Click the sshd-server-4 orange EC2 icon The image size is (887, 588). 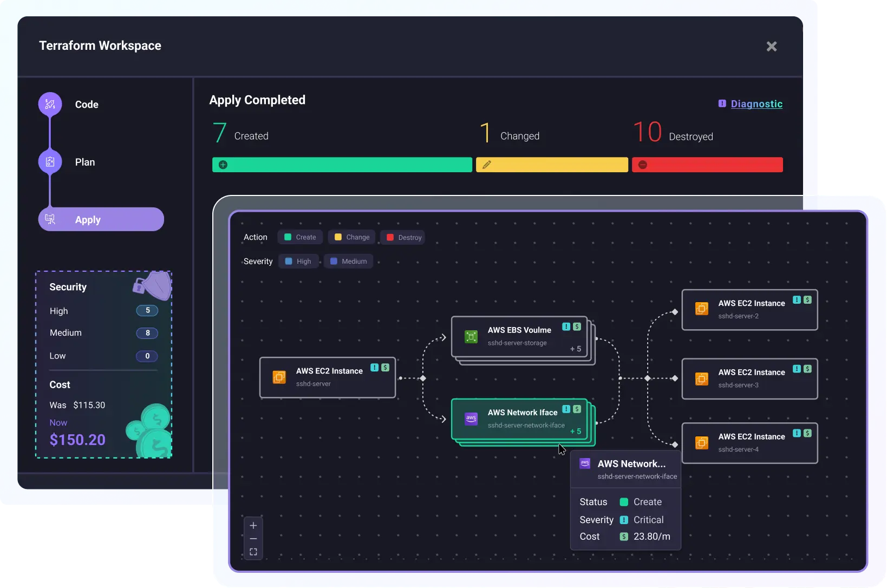pyautogui.click(x=701, y=442)
